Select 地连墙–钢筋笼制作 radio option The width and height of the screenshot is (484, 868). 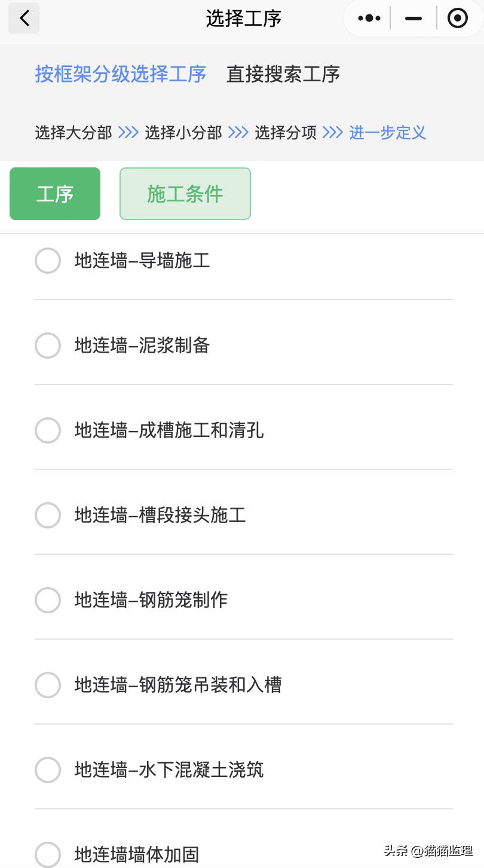[x=48, y=600]
